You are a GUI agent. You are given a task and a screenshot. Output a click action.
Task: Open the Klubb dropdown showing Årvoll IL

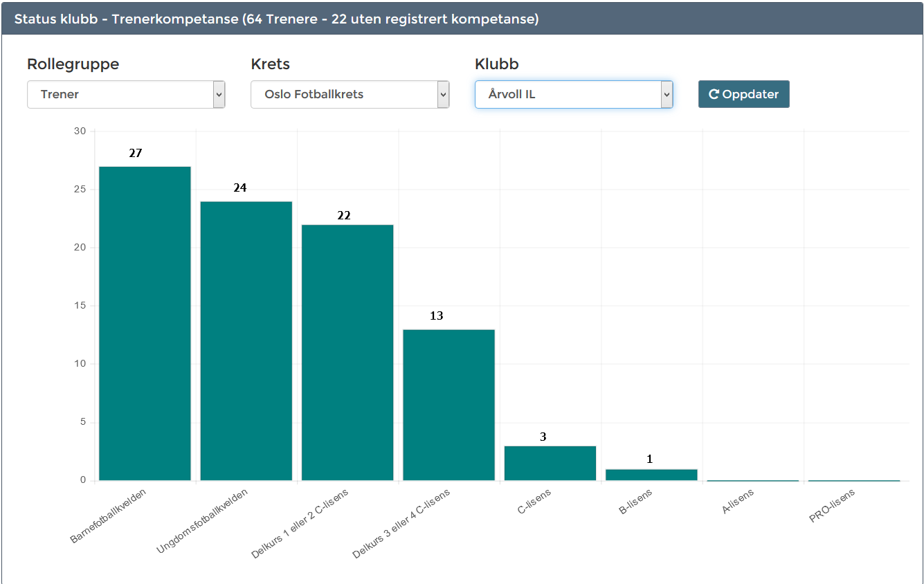pyautogui.click(x=574, y=95)
